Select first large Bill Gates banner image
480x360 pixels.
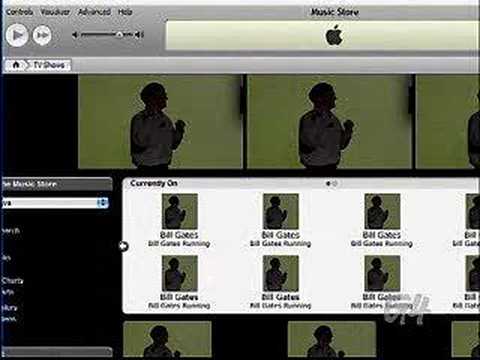161,122
